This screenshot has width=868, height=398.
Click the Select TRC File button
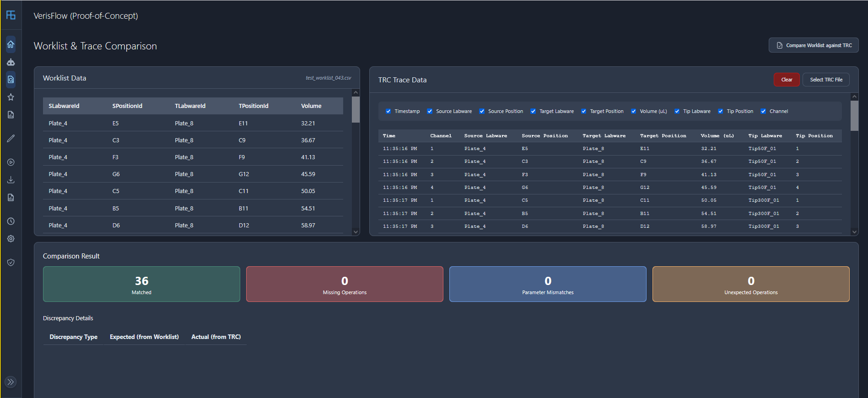826,80
